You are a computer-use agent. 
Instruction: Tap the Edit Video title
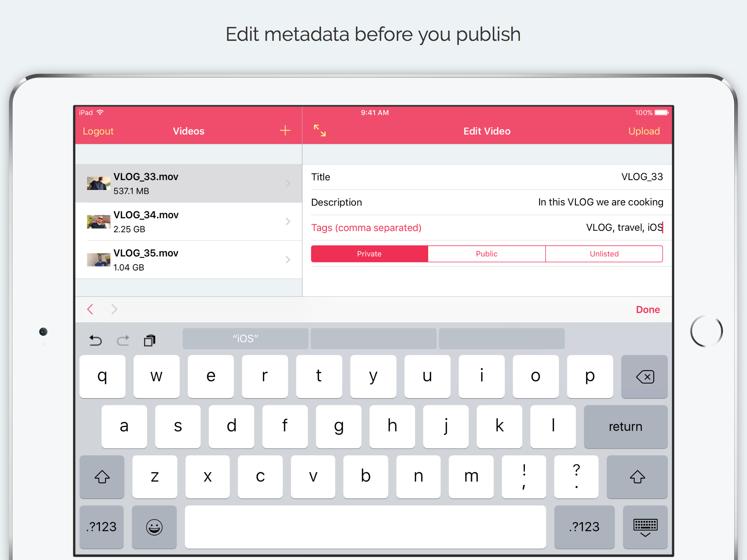pyautogui.click(x=487, y=131)
